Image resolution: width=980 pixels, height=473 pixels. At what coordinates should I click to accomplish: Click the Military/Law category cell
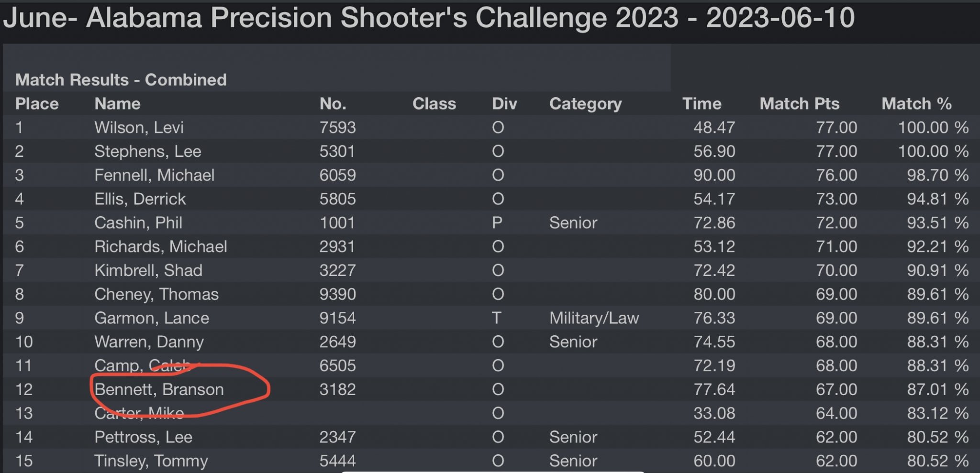click(x=594, y=318)
